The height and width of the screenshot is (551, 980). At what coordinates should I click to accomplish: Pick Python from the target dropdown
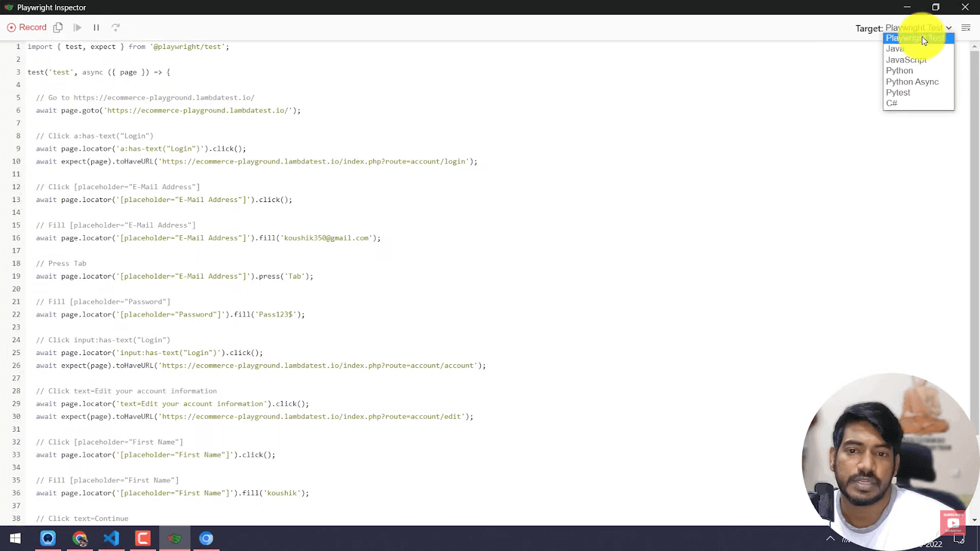(x=899, y=71)
